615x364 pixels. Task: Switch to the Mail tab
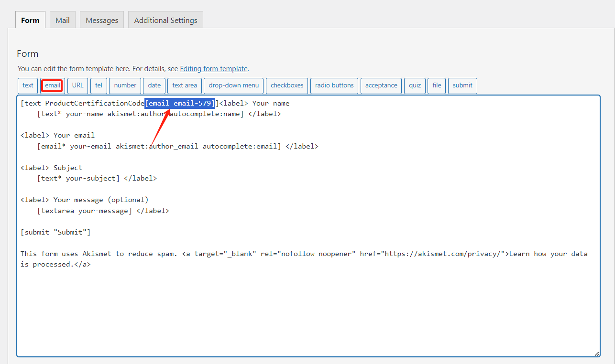click(62, 20)
